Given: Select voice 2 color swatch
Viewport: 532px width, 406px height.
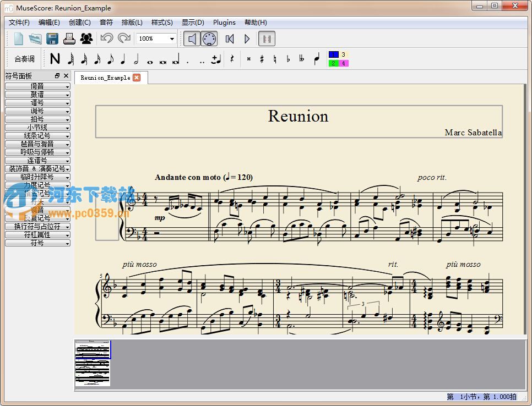Looking at the screenshot, I should (333, 63).
